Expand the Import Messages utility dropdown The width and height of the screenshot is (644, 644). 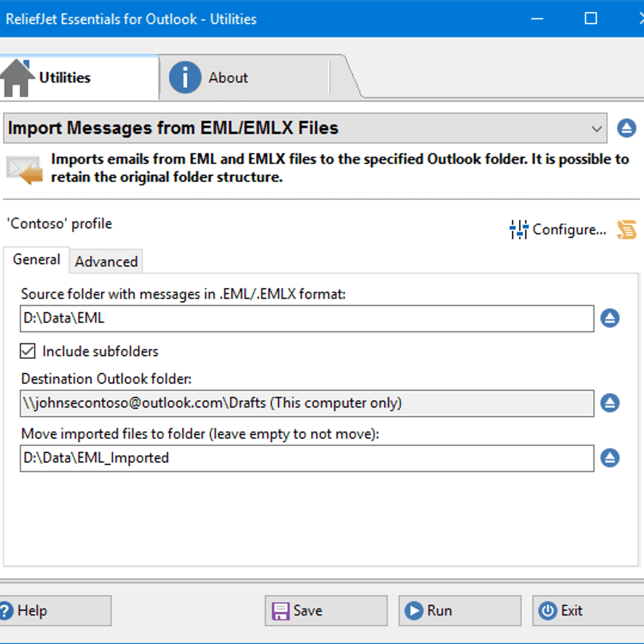(x=305, y=128)
